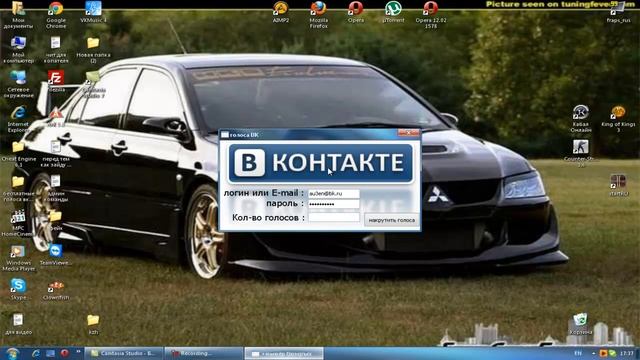The width and height of the screenshot is (640, 360).
Task: Click the накрутить голоса button
Action: [x=391, y=220]
